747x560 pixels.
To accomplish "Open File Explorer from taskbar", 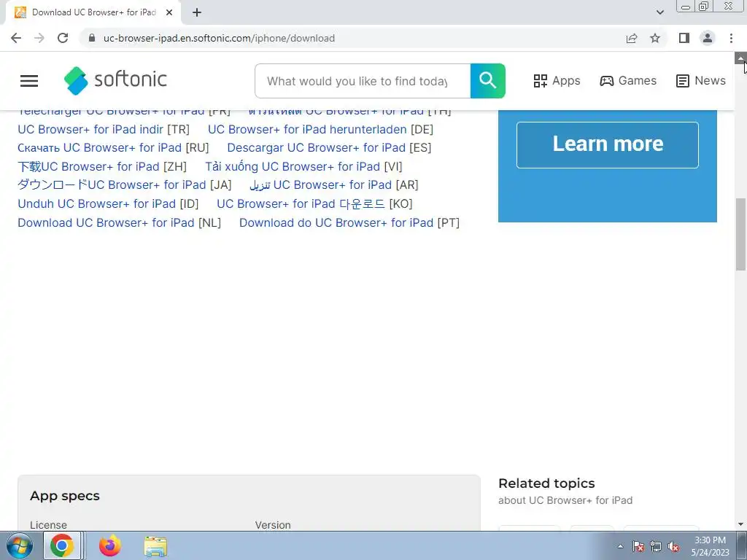I will click(155, 546).
